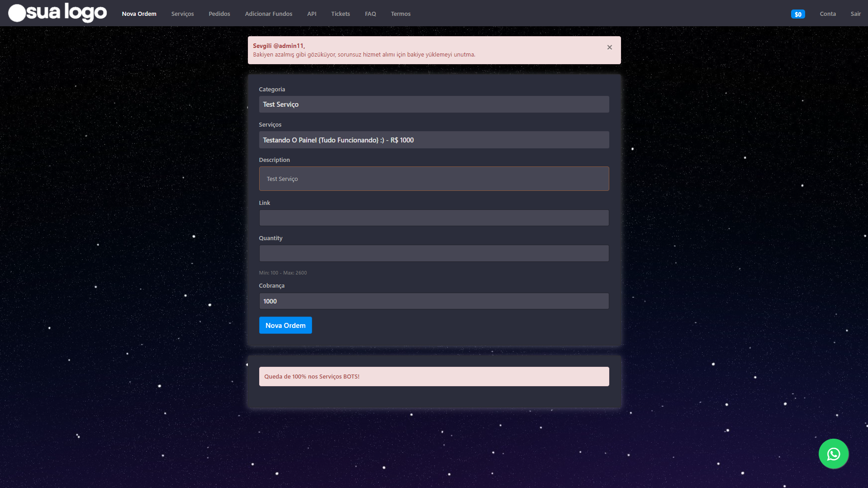View the API documentation page
The width and height of the screenshot is (868, 488).
(311, 14)
